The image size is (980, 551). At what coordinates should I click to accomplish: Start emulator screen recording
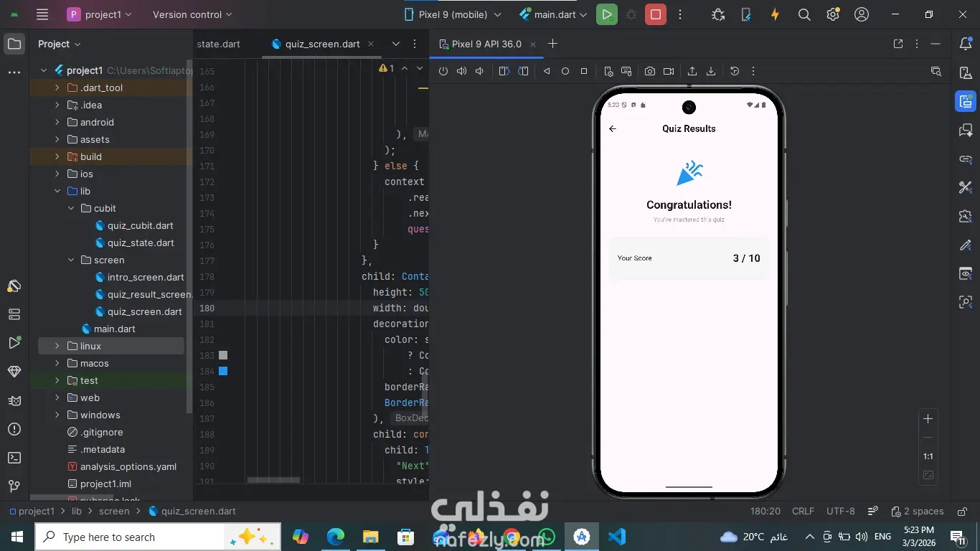669,71
